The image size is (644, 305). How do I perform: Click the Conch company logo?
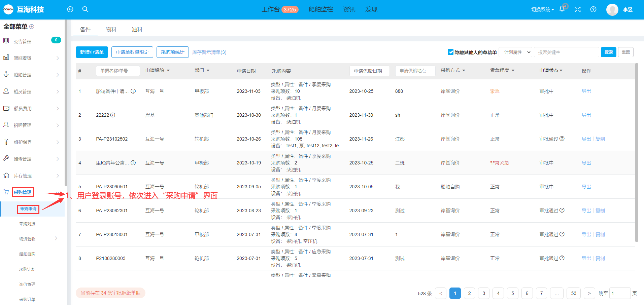click(8, 9)
